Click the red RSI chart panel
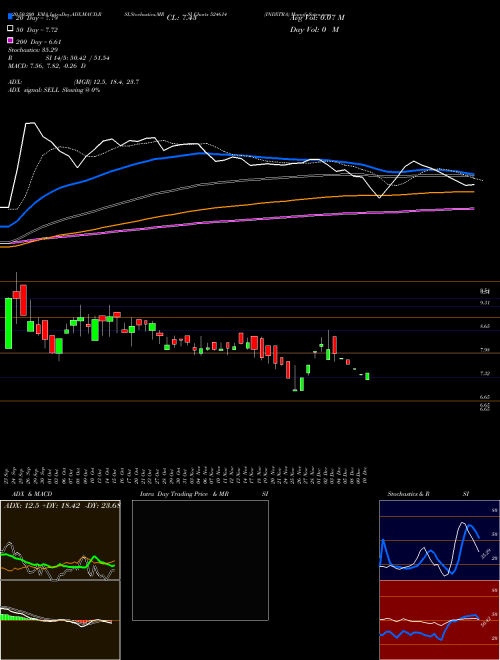The image size is (500, 660). point(439,620)
